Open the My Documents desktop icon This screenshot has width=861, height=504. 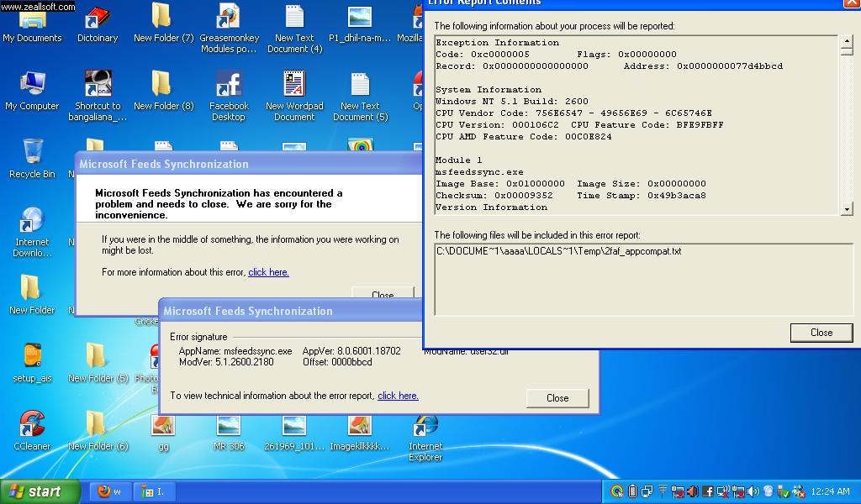(x=32, y=24)
